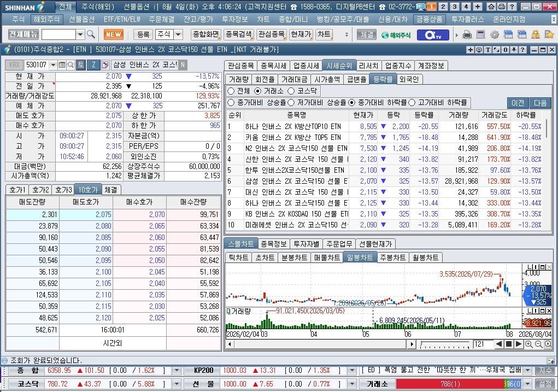558x392 pixels.
Task: Select the 코스닥 radio button
Action: click(x=291, y=91)
